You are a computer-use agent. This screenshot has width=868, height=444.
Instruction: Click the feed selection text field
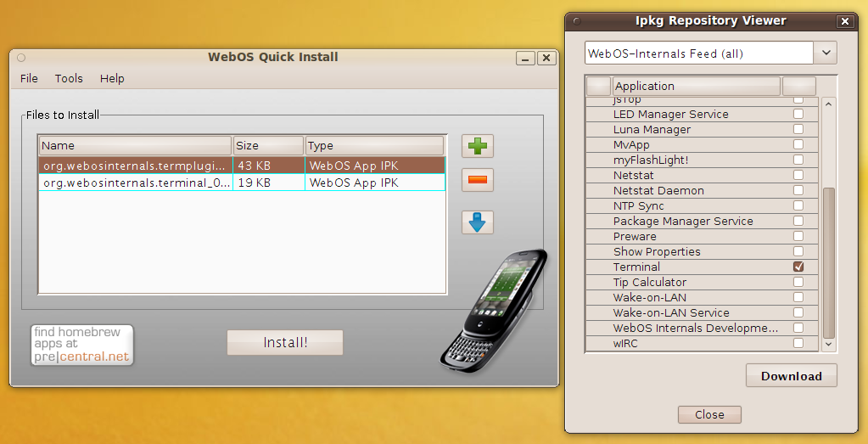click(x=698, y=53)
